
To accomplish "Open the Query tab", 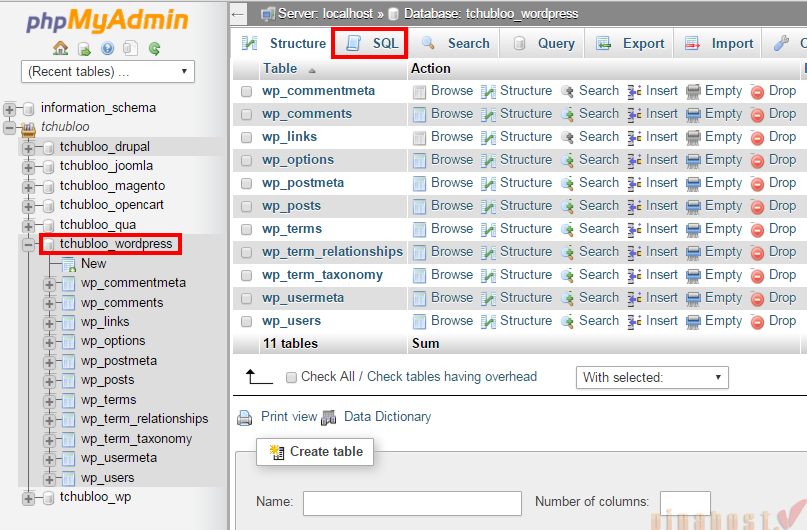I will pos(543,44).
